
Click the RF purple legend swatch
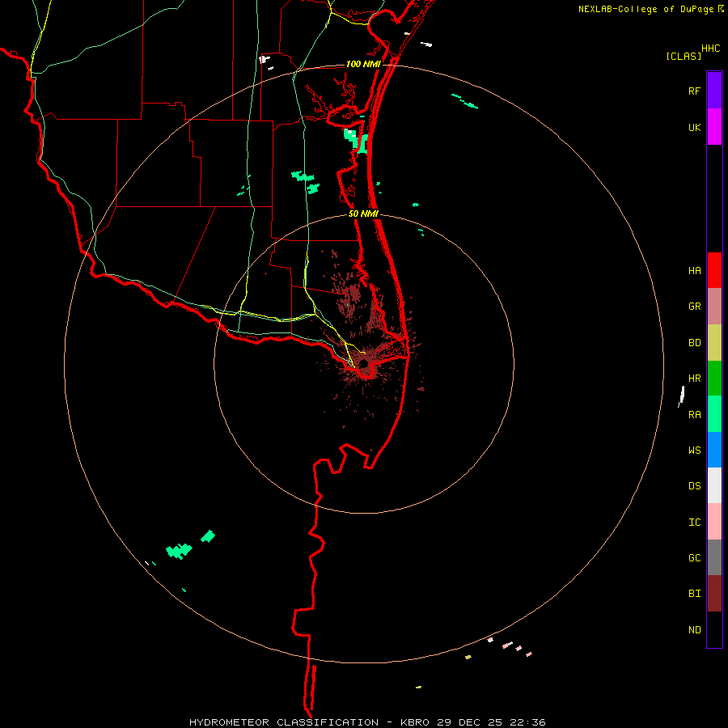tap(714, 91)
